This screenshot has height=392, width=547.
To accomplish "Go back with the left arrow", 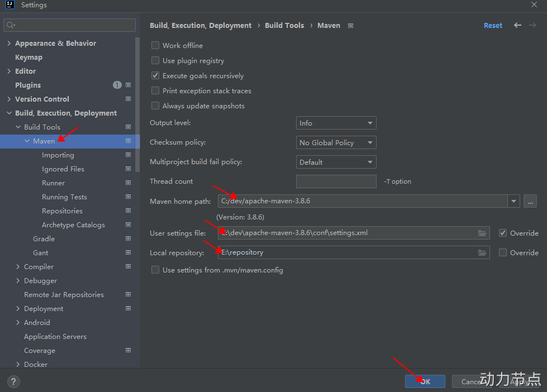I will (518, 25).
